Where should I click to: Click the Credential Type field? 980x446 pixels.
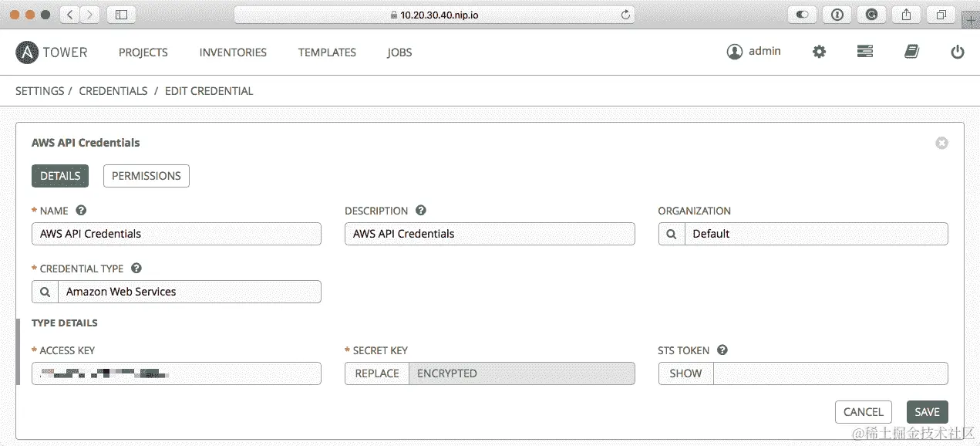[x=190, y=292]
